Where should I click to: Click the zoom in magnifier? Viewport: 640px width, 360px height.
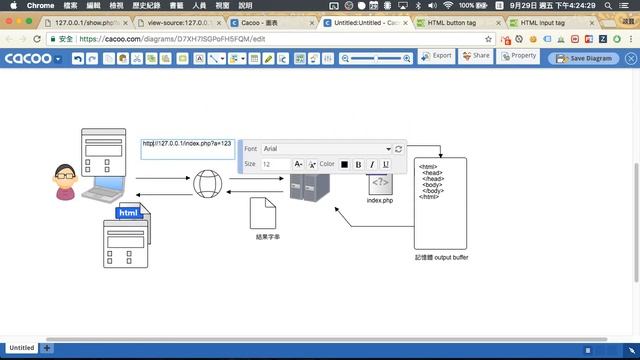pos(407,59)
